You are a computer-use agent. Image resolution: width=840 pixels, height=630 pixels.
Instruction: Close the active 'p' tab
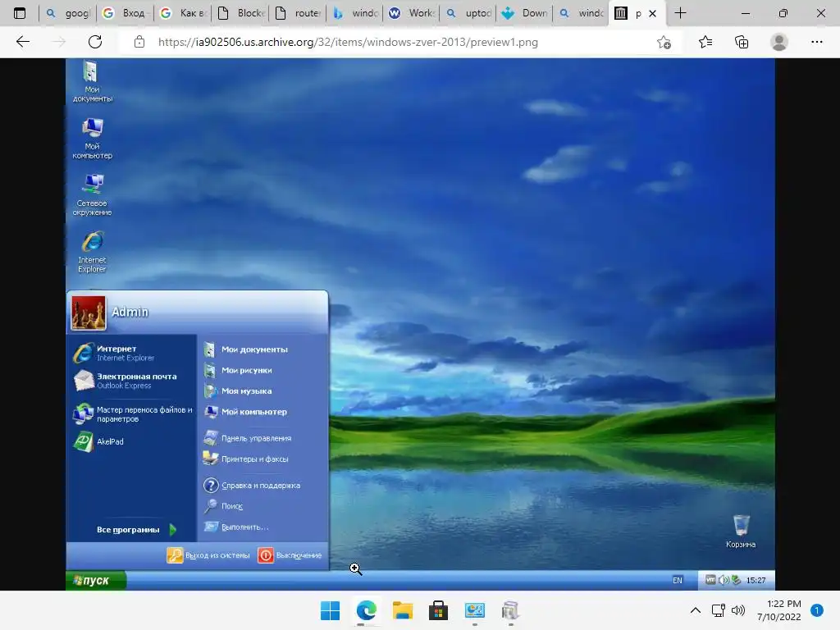652,13
